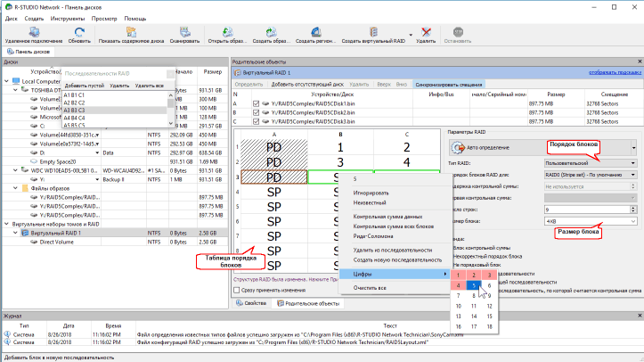
Task: Choose Clear all in the context menu
Action: pyautogui.click(x=370, y=288)
